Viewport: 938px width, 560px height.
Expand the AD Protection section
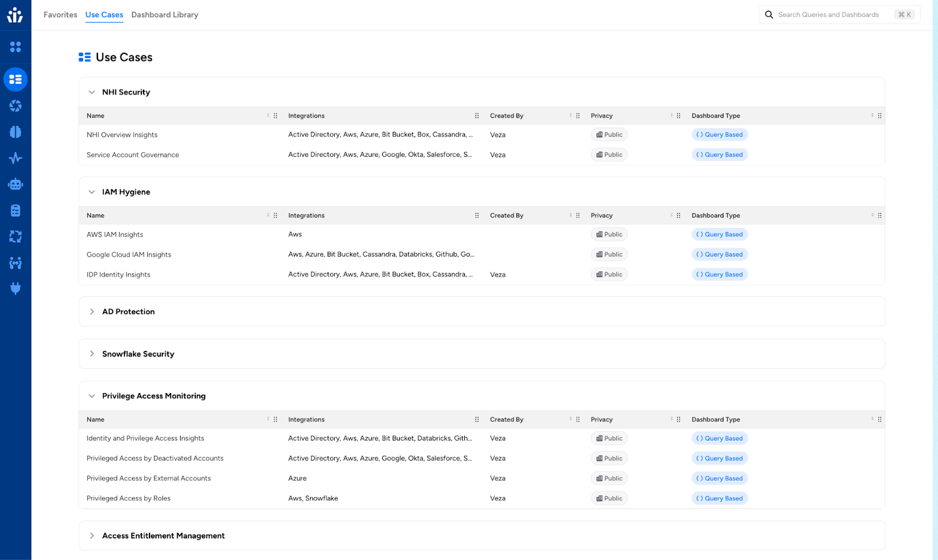click(x=91, y=312)
